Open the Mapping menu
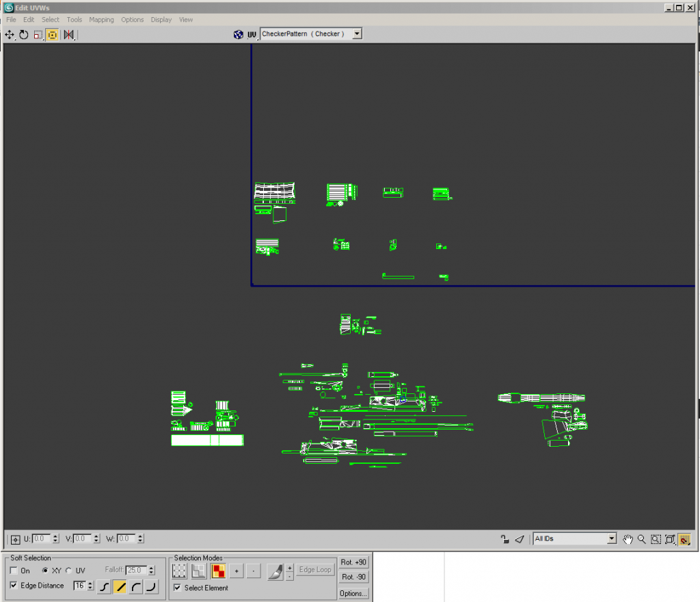 tap(101, 20)
